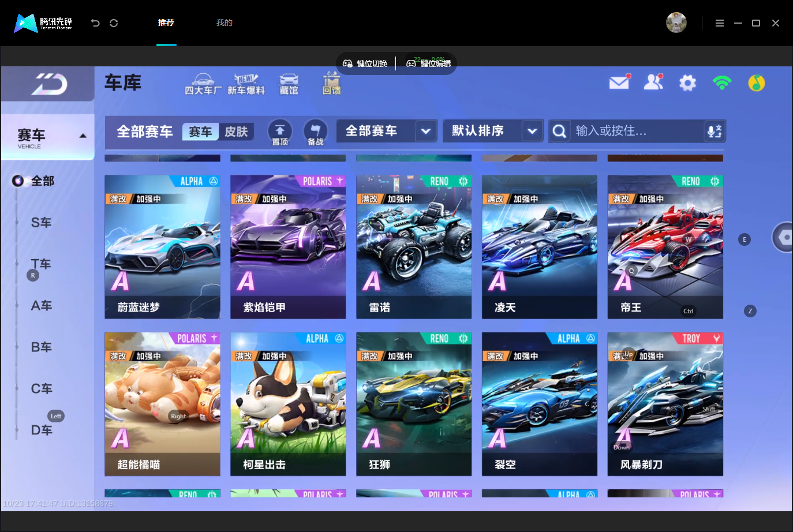This screenshot has width=793, height=532.
Task: Click the 回馈 reward gift icon
Action: 331,84
